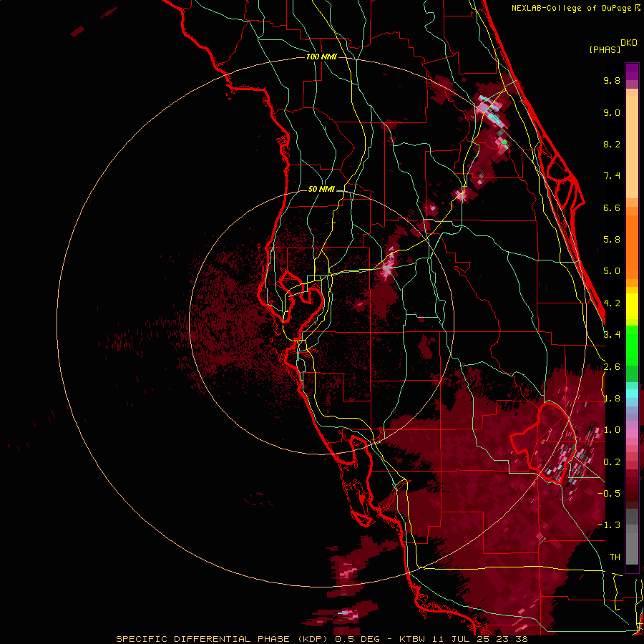Click the 5.0 scale value

[x=612, y=271]
